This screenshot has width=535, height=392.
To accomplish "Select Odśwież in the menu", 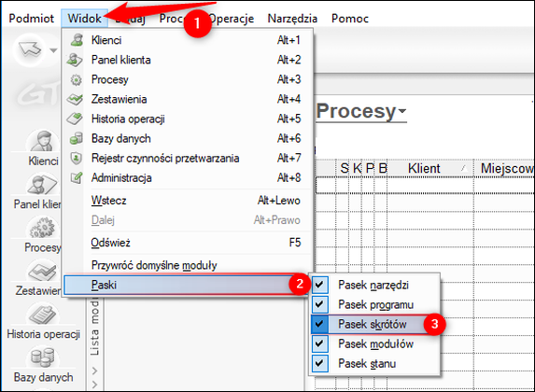I will pos(188,243).
